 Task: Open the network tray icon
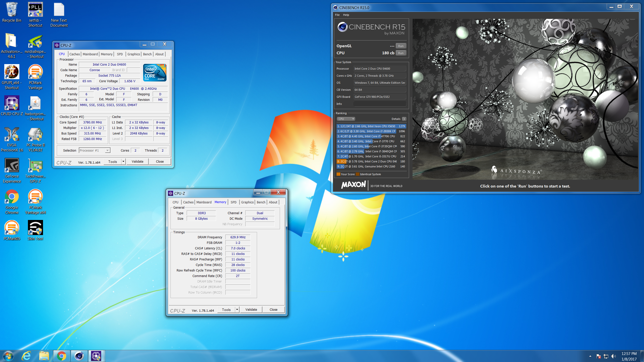point(606,356)
